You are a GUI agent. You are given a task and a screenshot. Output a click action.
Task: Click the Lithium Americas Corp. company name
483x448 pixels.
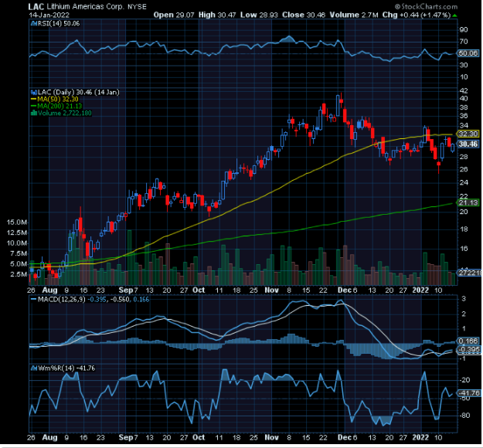(86, 6)
